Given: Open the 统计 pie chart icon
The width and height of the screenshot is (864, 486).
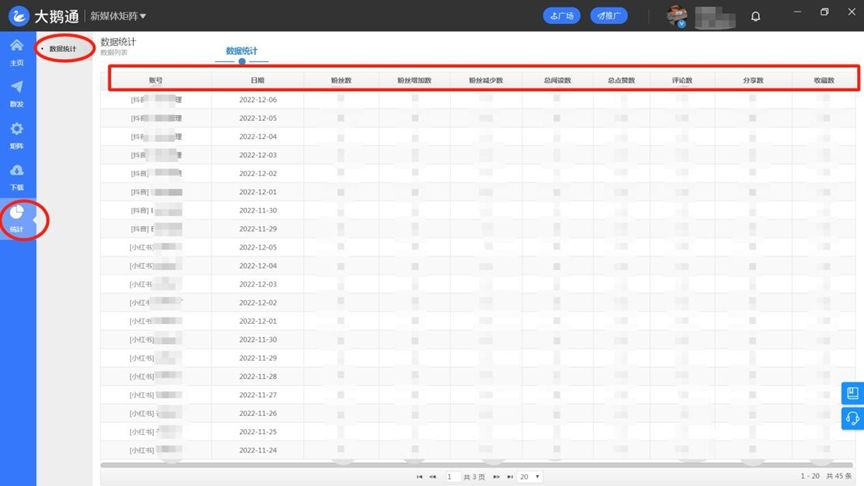Looking at the screenshot, I should tap(17, 216).
